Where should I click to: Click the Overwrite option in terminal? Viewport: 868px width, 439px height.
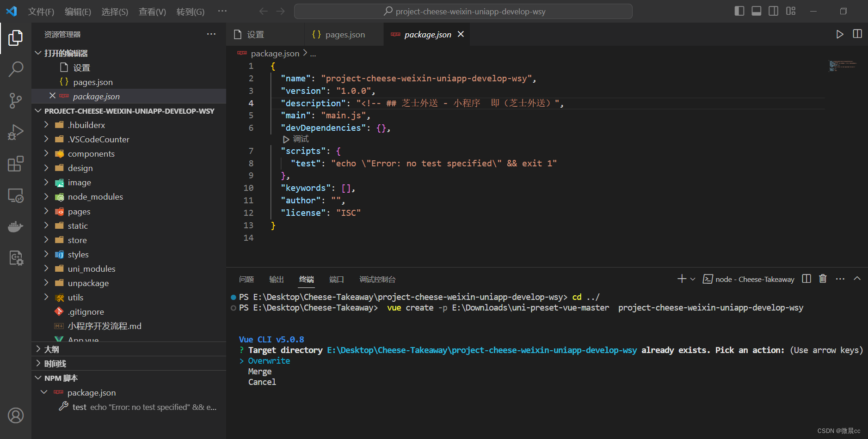(269, 361)
